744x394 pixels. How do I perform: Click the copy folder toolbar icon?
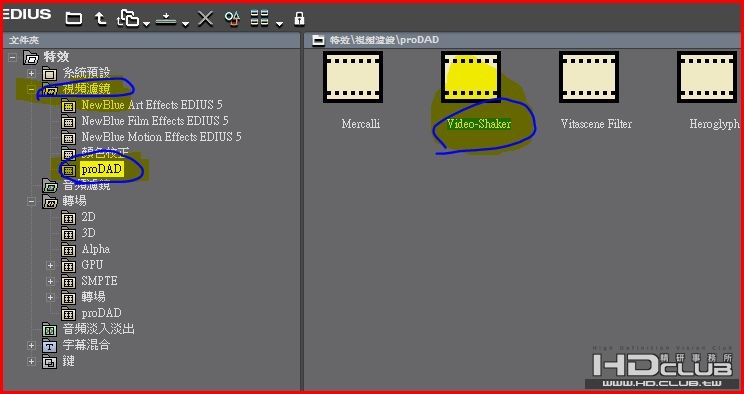[x=128, y=19]
